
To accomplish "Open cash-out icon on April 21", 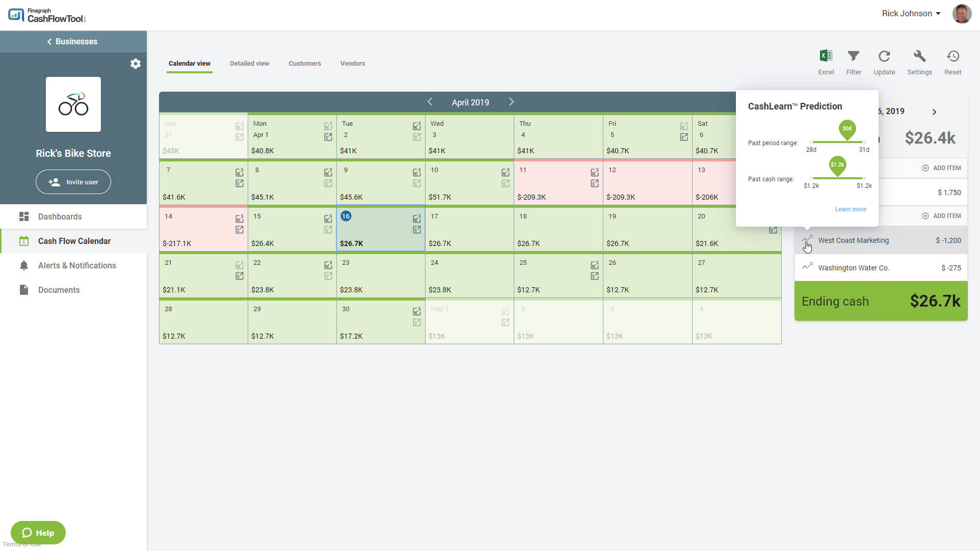I will click(x=240, y=276).
